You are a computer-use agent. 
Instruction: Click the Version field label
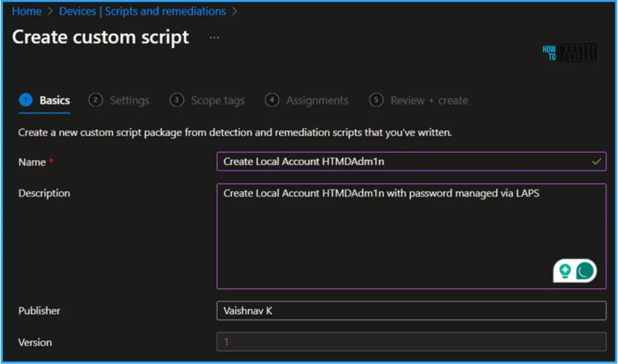[34, 342]
